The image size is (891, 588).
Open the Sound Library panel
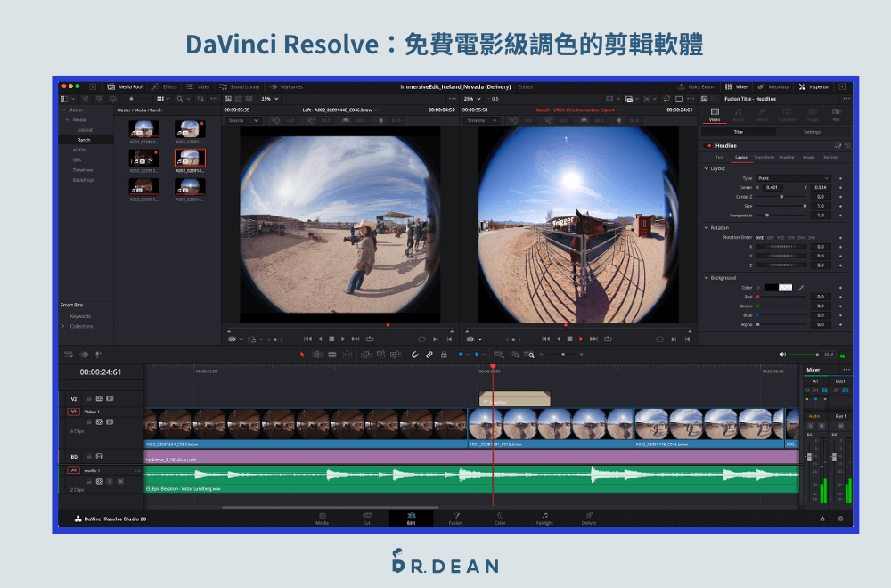239,87
